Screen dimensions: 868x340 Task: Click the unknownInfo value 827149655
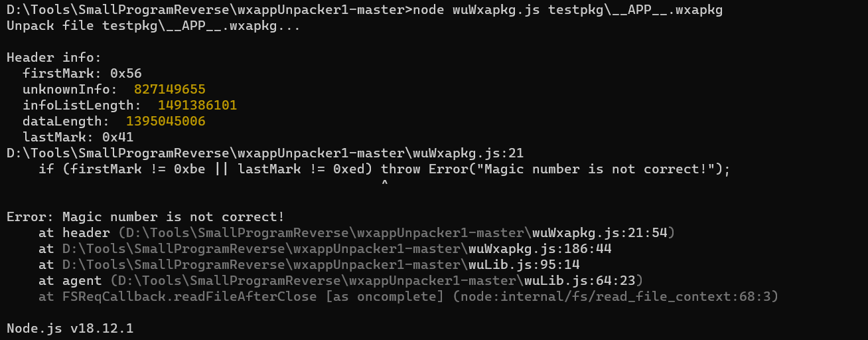click(170, 90)
